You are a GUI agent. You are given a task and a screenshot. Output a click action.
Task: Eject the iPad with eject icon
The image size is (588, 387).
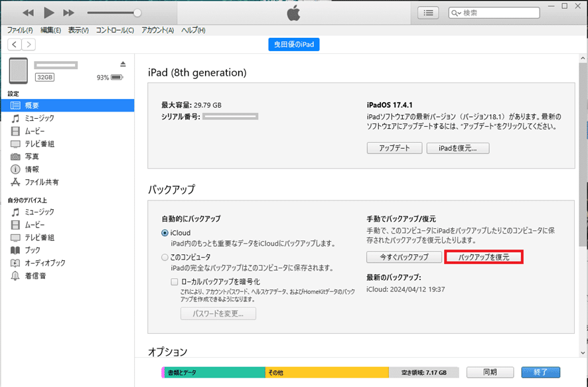coord(123,64)
